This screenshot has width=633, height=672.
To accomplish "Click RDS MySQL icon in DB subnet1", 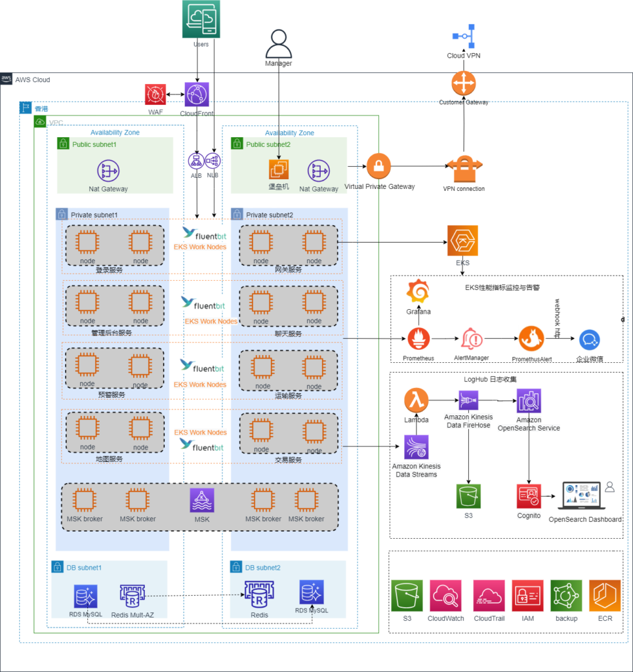I will pos(86,597).
